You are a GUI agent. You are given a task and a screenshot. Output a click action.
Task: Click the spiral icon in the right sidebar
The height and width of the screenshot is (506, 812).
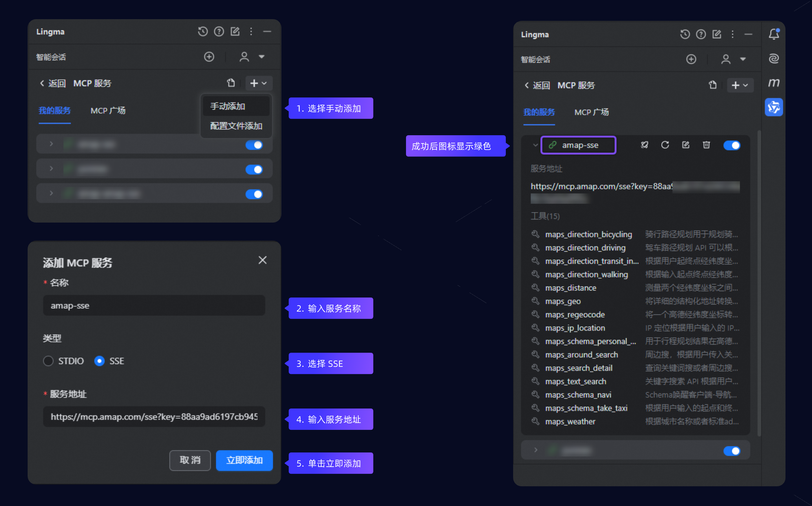click(774, 59)
